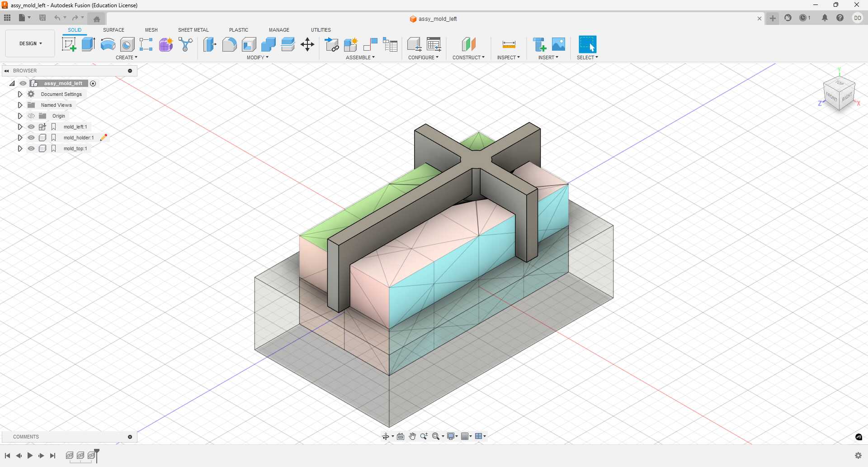Screen dimensions: 868x467
Task: Open the DESIGN workspace switcher
Action: tap(29, 43)
